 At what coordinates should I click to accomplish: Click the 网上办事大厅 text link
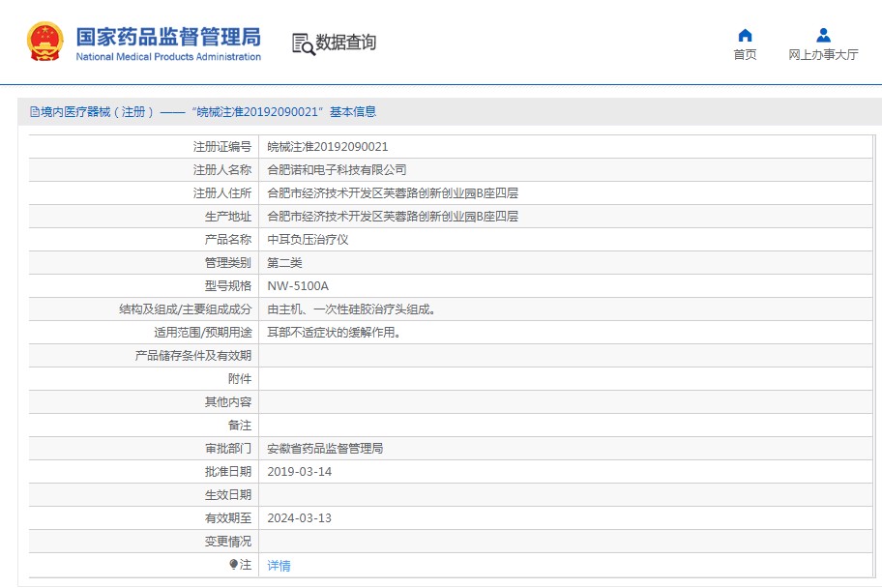click(x=823, y=54)
